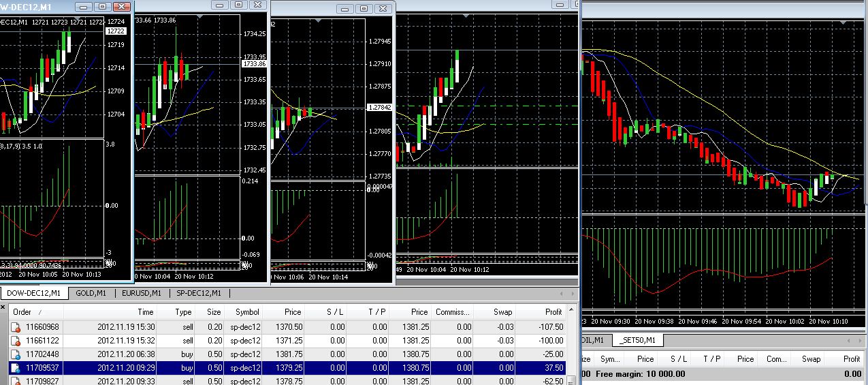Close the DOW-DEC12,M1 chart window

pos(121,6)
